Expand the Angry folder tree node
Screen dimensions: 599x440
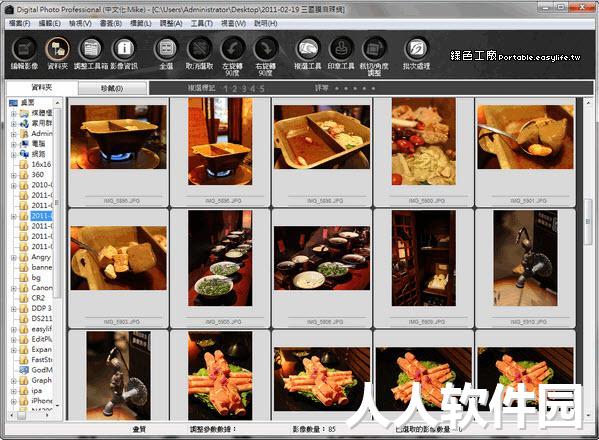(13, 257)
